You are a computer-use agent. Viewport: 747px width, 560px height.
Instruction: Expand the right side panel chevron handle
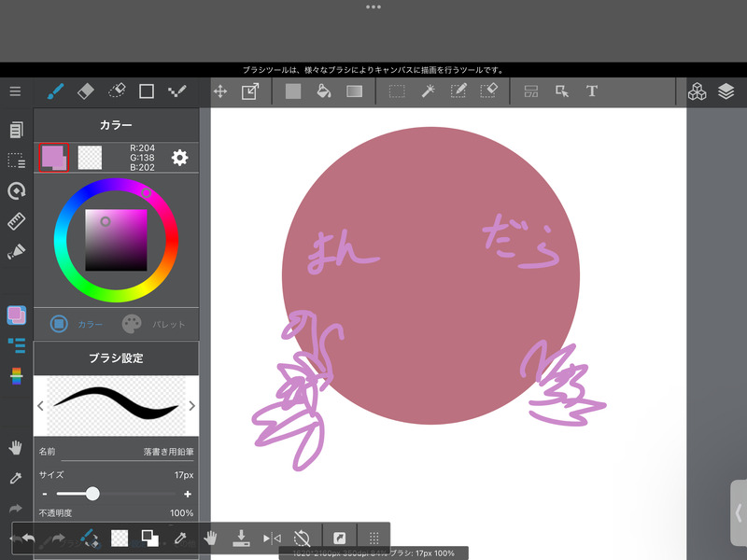739,513
